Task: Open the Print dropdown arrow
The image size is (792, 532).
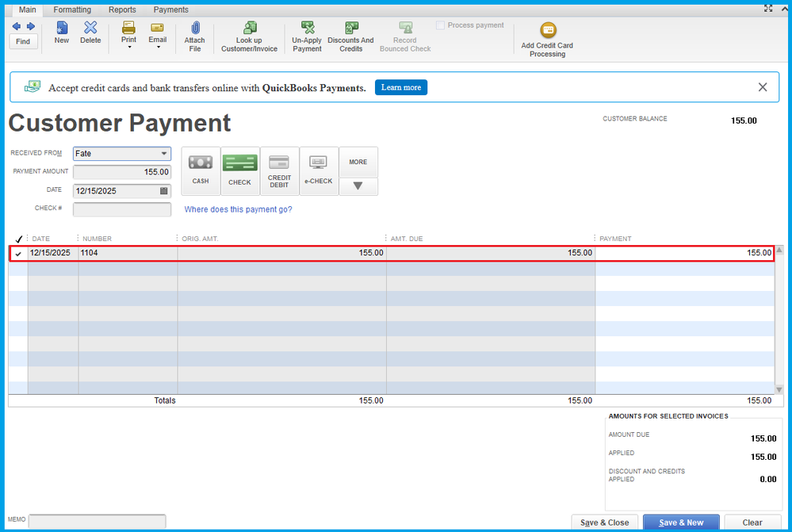Action: coord(128,48)
